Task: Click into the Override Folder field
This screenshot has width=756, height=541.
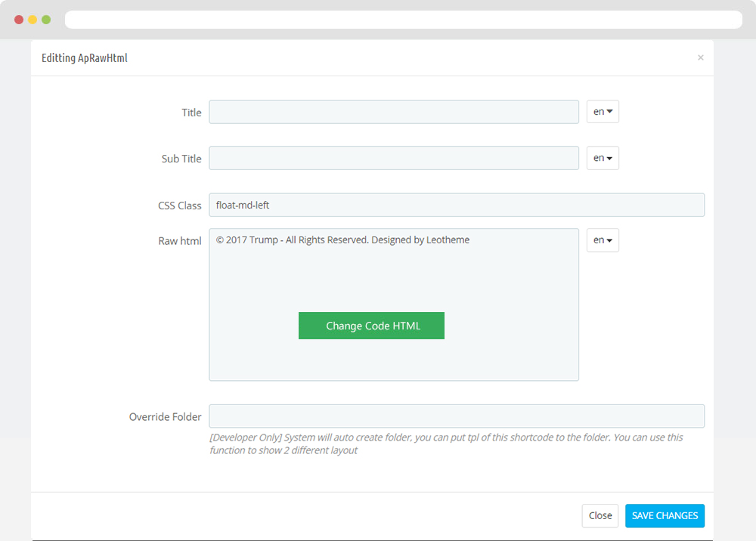Action: click(457, 416)
